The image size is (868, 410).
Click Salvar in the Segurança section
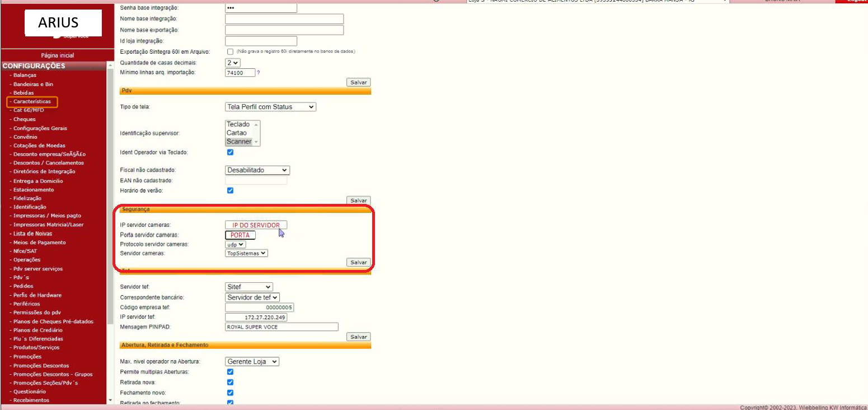358,262
